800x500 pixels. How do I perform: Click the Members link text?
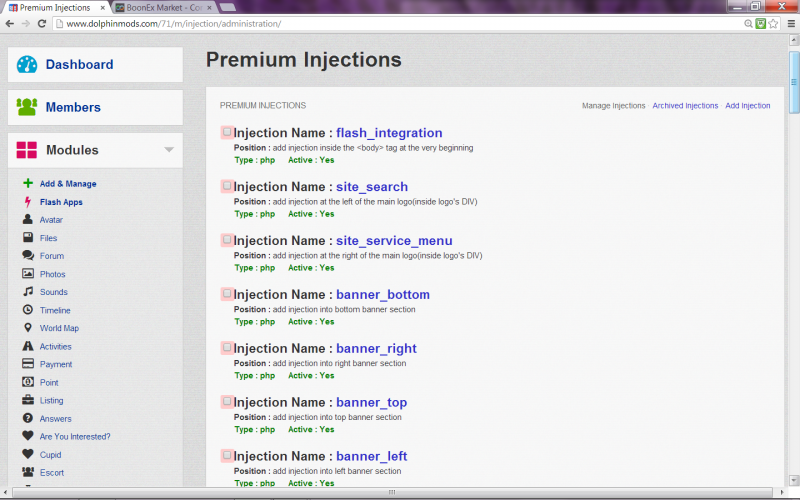click(73, 107)
